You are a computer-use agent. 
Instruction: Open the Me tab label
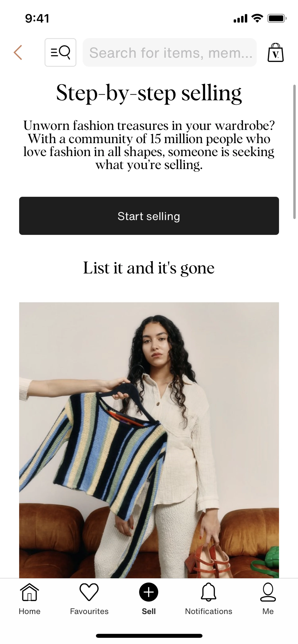point(268,611)
